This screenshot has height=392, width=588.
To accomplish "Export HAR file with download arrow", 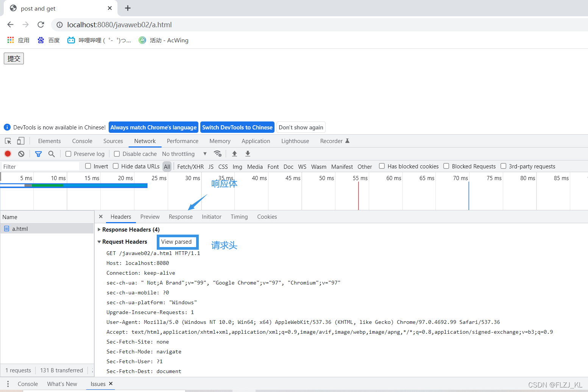I will (248, 154).
